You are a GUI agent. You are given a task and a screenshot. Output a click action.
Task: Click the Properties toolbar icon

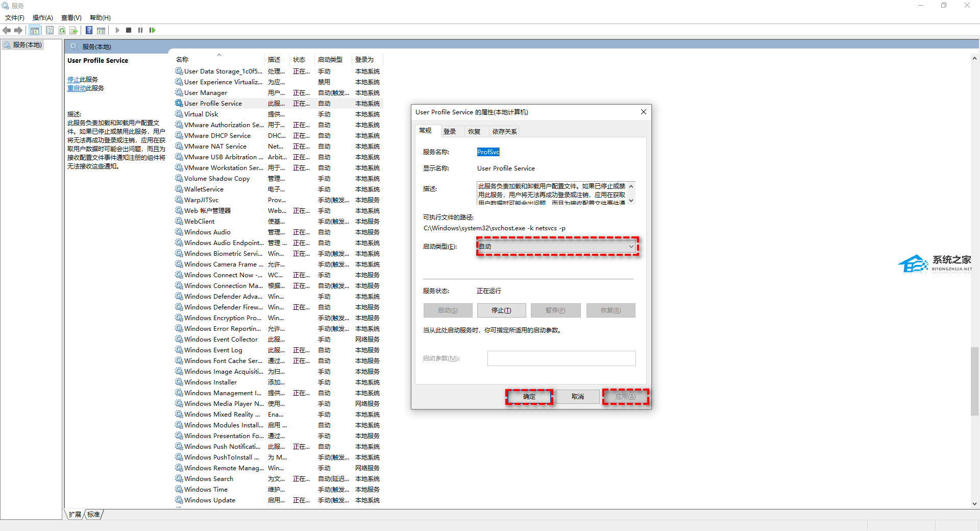(x=50, y=30)
